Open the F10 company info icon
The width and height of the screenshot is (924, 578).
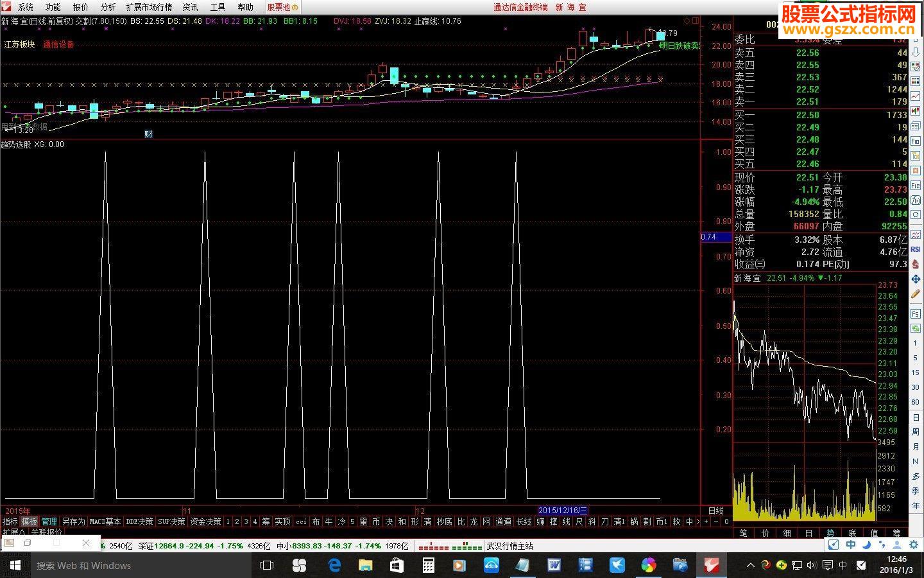click(916, 141)
